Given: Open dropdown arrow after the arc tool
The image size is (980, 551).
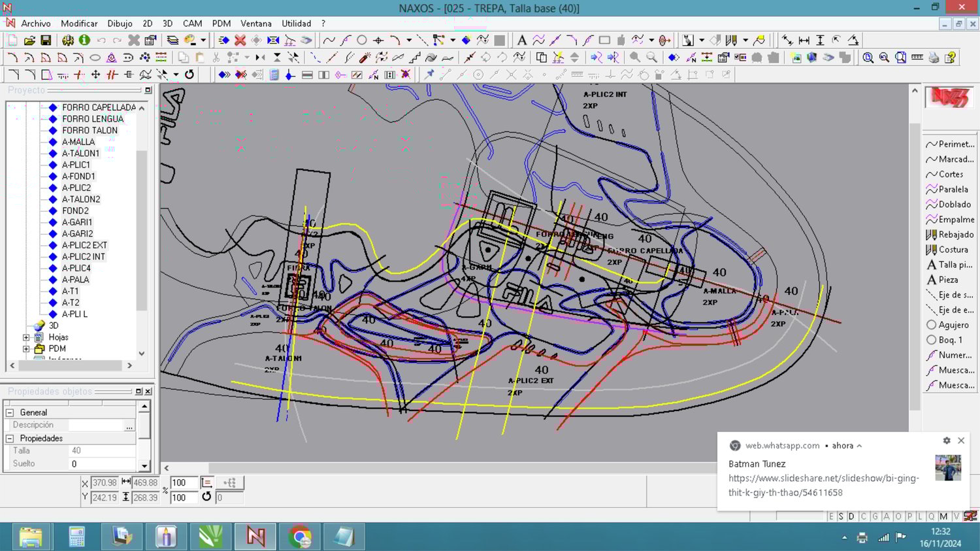Looking at the screenshot, I should tap(409, 40).
